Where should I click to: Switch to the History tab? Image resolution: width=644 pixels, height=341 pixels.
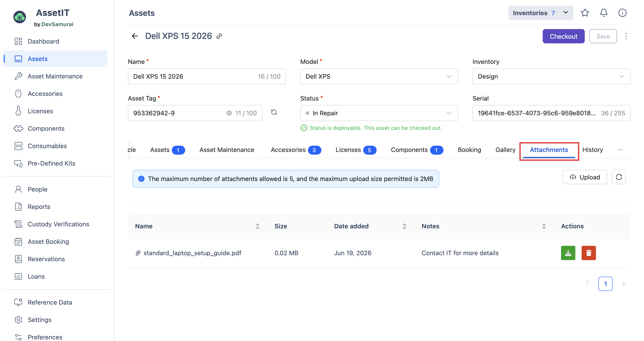coord(593,150)
